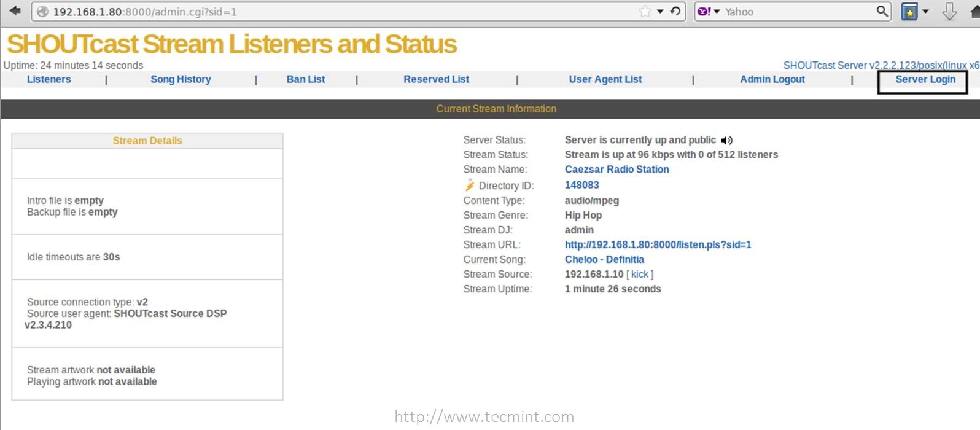
Task: Click 'Backup file is empty' text
Action: [72, 212]
